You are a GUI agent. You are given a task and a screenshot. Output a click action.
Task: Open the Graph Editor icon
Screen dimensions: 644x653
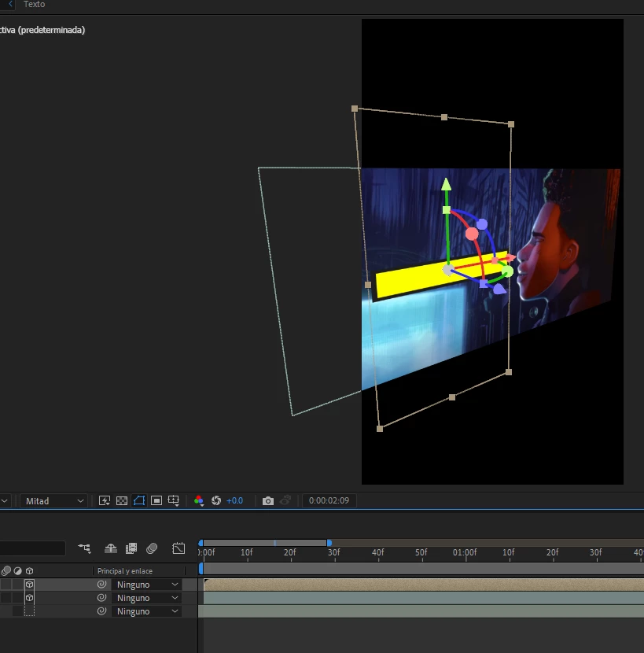pos(178,548)
